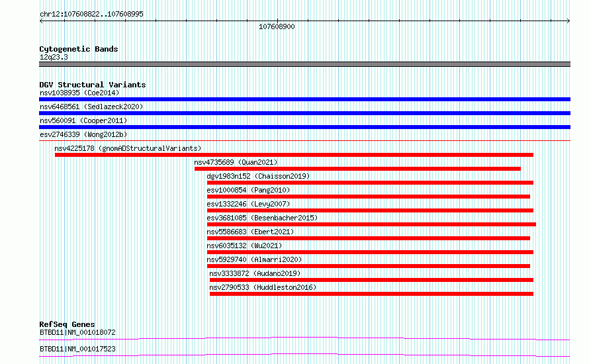Open variant nsv1038935 (Coe2014) label
The height and width of the screenshot is (364, 589).
(79, 93)
